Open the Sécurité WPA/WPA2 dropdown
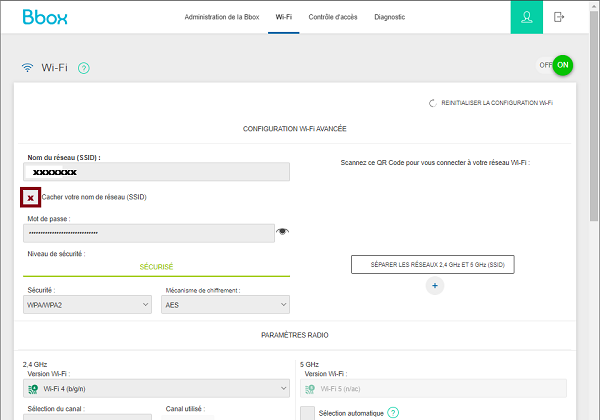This screenshot has width=600, height=420. [89, 305]
